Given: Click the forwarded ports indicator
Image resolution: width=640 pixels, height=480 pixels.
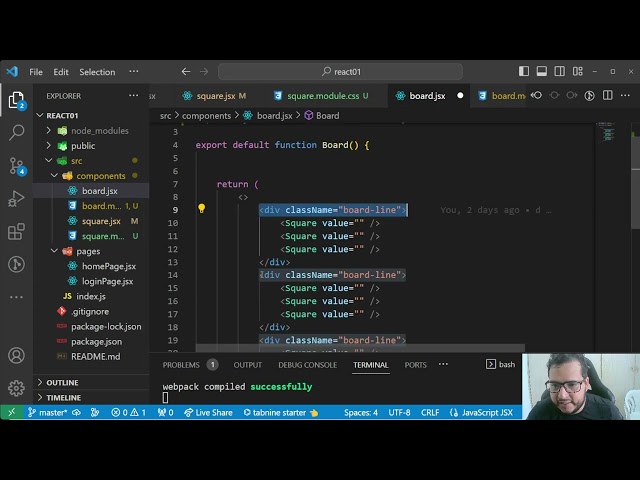Looking at the screenshot, I should tap(165, 412).
